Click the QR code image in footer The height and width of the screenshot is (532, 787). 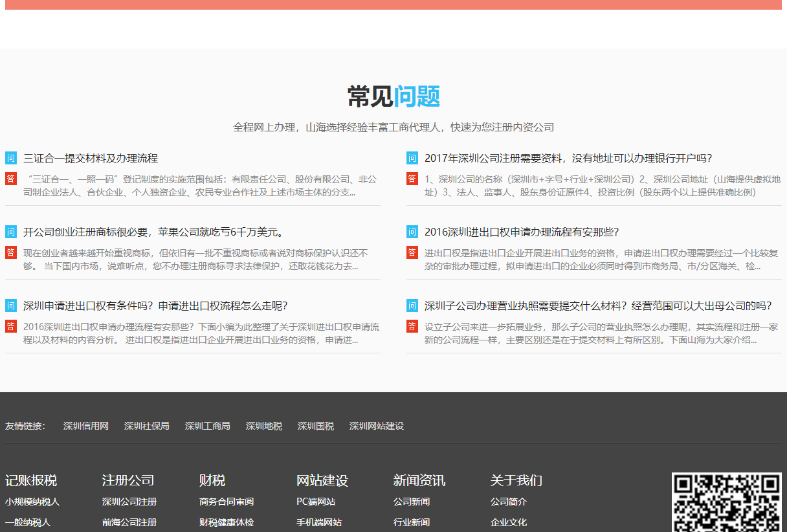(727, 502)
